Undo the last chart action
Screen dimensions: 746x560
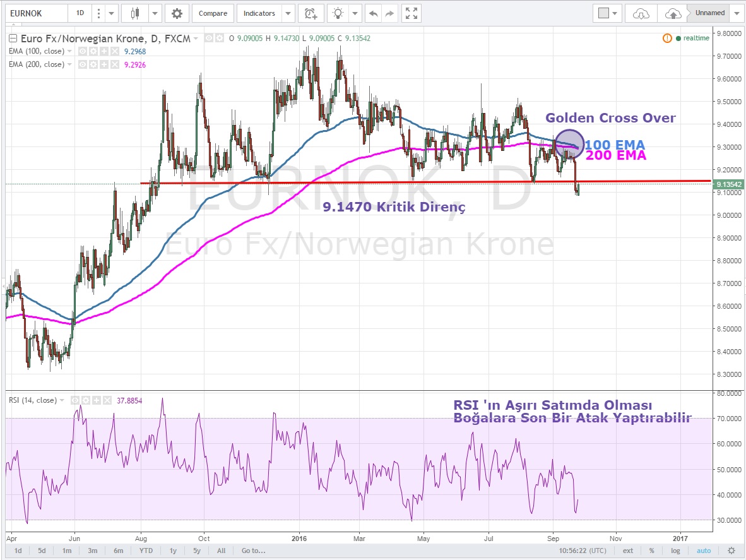tap(374, 13)
